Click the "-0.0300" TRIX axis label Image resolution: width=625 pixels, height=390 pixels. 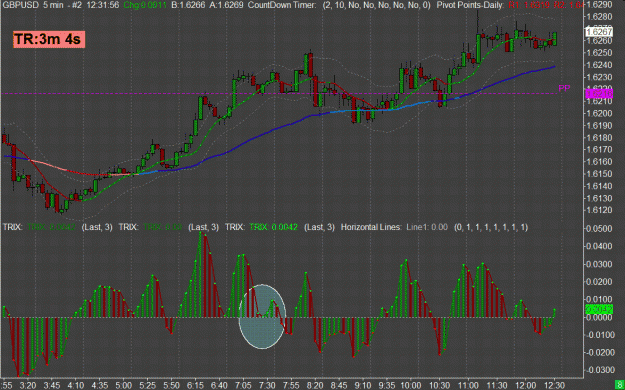coord(601,370)
